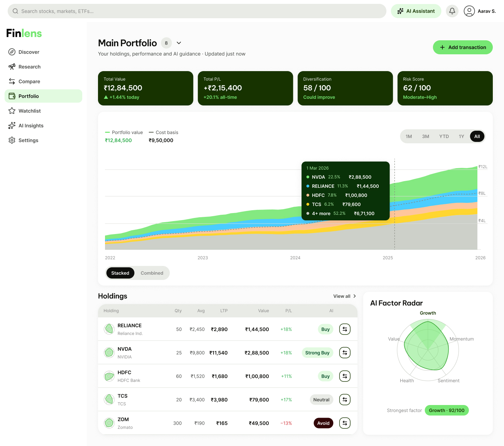Expand the Main Portfolio dropdown chevron
This screenshot has height=446, width=504.
[179, 43]
